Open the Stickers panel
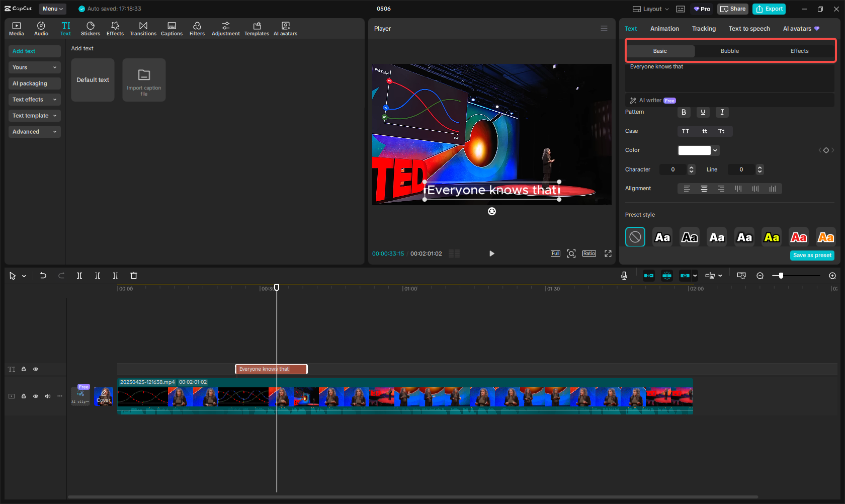 tap(91, 29)
